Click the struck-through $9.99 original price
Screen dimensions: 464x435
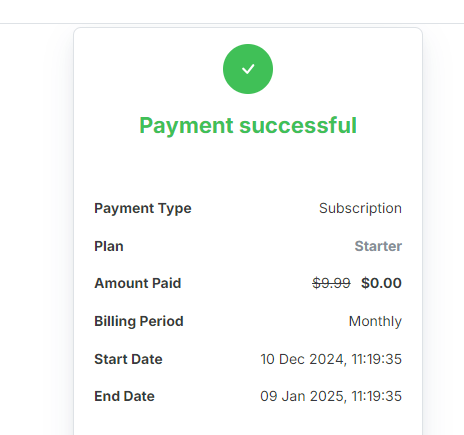tap(331, 283)
